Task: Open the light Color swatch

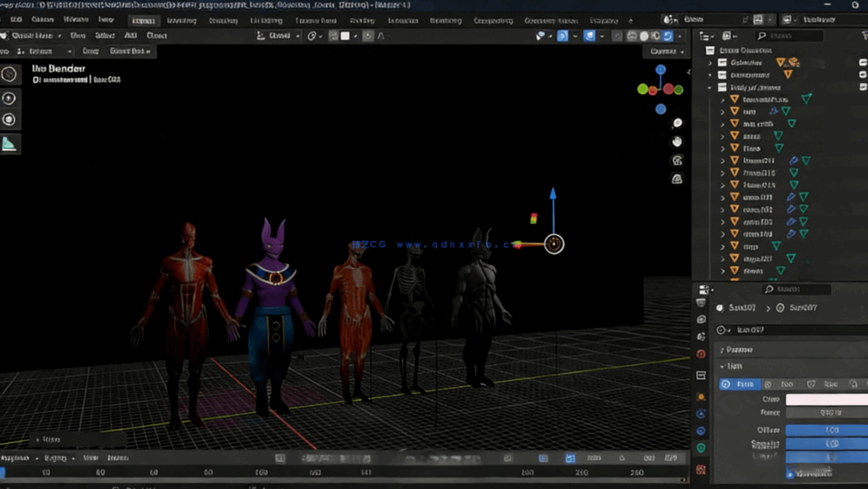Action: click(827, 399)
